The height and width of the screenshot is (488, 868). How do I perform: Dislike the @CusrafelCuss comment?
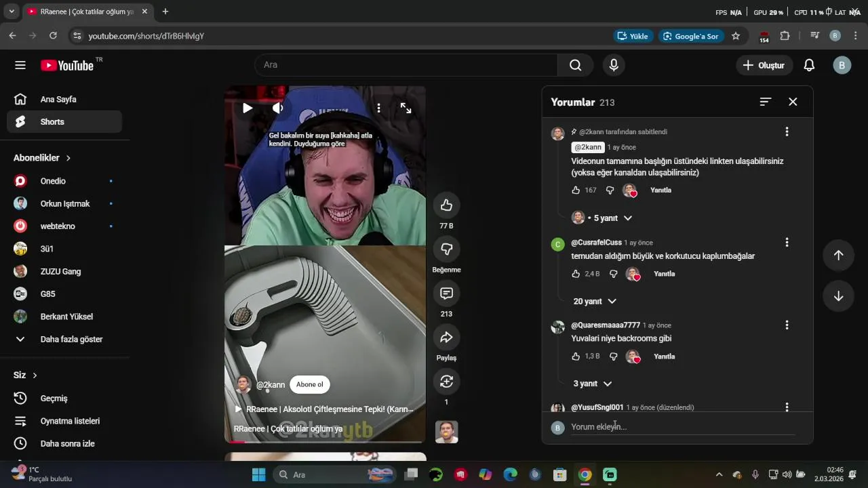pos(613,274)
